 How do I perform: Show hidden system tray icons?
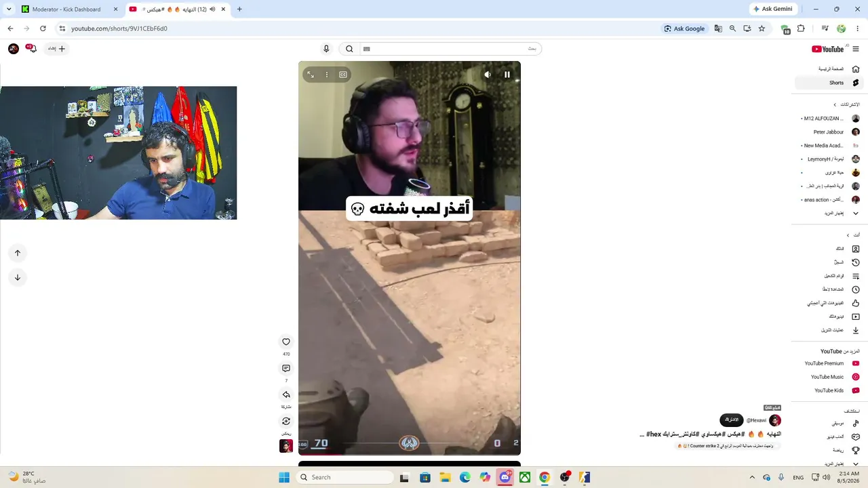(x=753, y=477)
